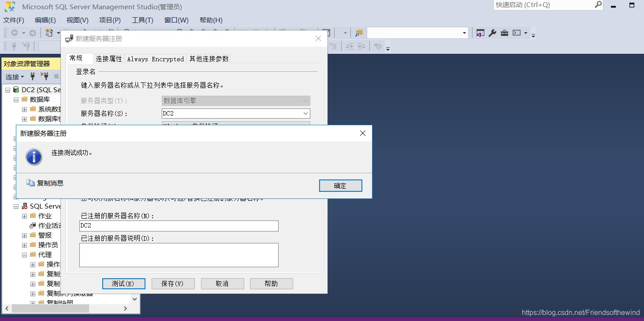Collapse the DC2 server tree node

pos(7,90)
